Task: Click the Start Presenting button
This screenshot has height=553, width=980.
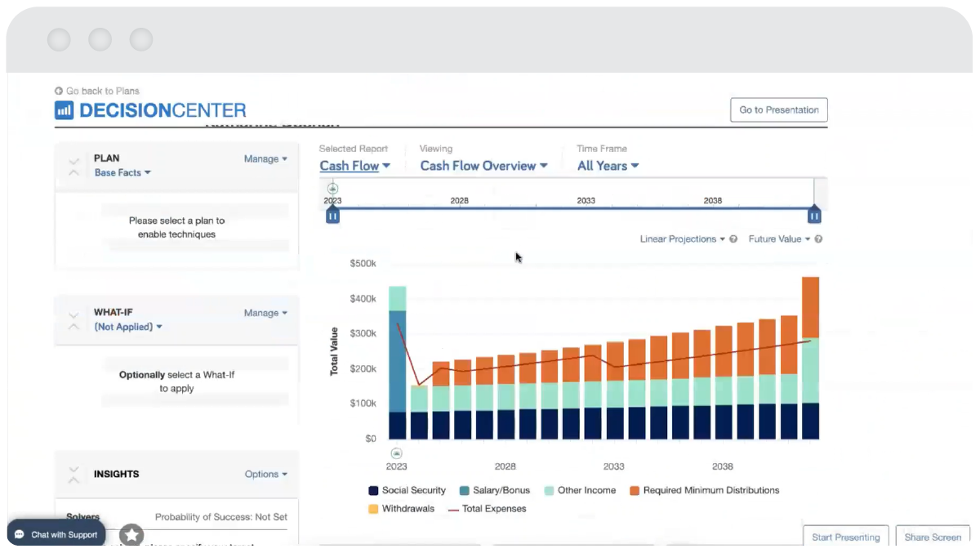Action: pyautogui.click(x=845, y=537)
